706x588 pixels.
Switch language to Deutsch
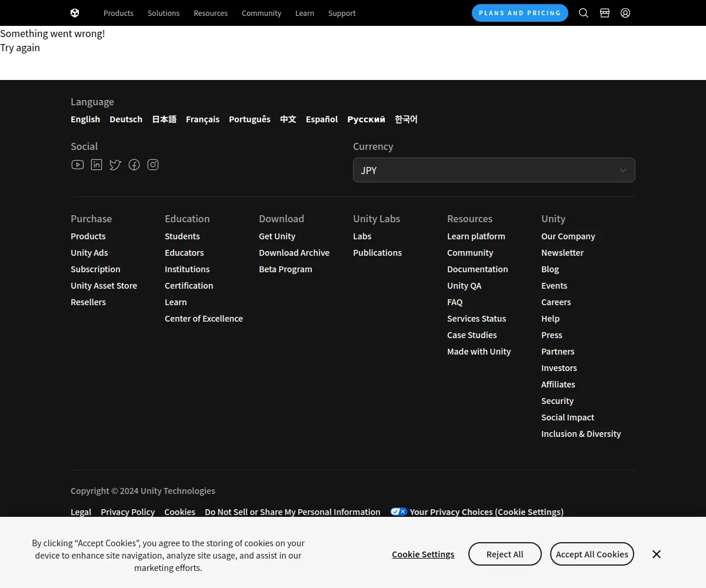(126, 119)
